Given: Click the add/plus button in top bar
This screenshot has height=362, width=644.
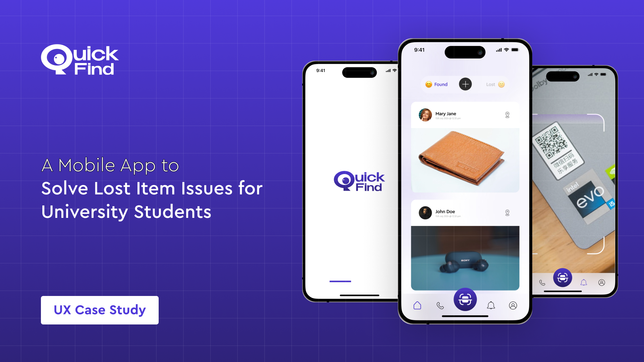Looking at the screenshot, I should [465, 84].
